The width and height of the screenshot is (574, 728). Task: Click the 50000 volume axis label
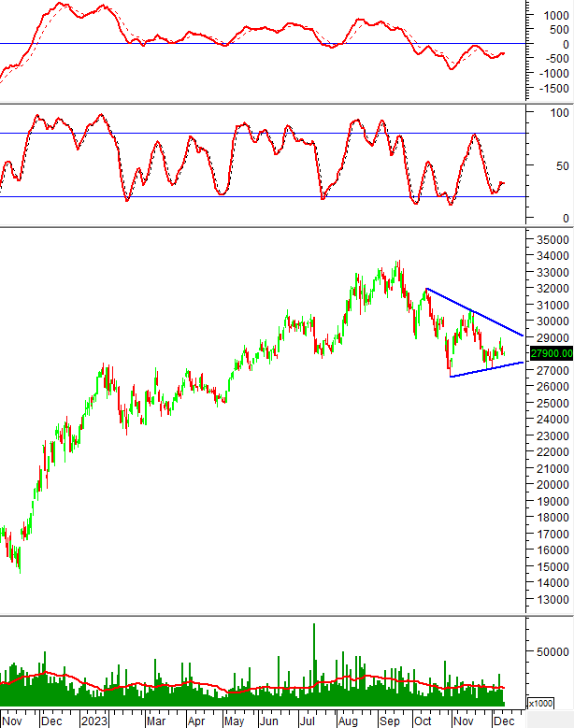552,652
